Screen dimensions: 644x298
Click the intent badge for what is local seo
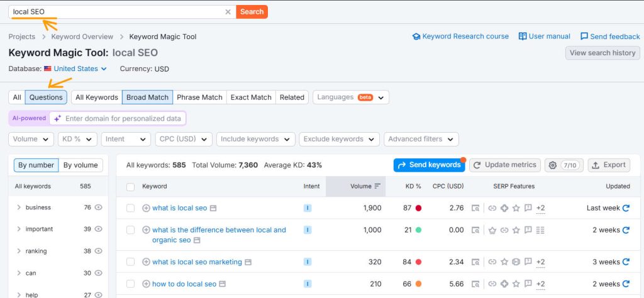click(308, 208)
